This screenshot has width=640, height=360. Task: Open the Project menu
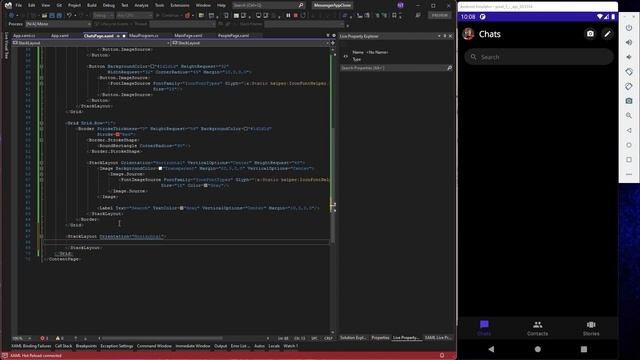tap(74, 5)
